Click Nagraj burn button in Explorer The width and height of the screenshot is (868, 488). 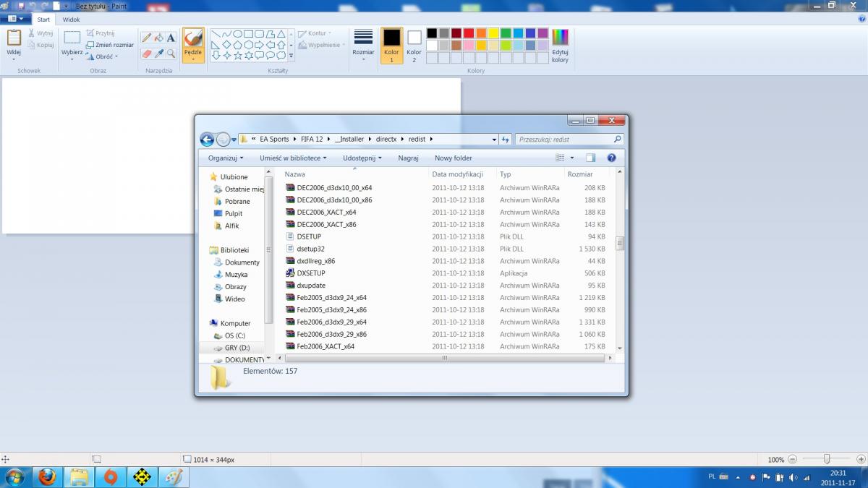click(x=408, y=158)
